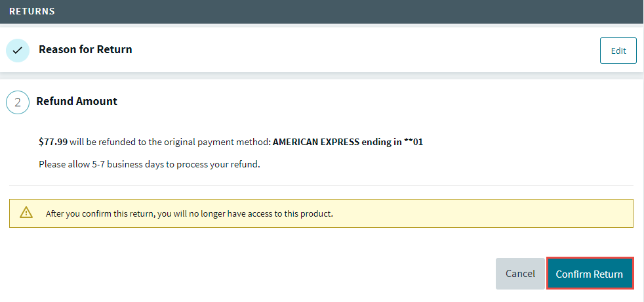Select the Refund Amount heading
The height and width of the screenshot is (302, 644).
point(77,102)
